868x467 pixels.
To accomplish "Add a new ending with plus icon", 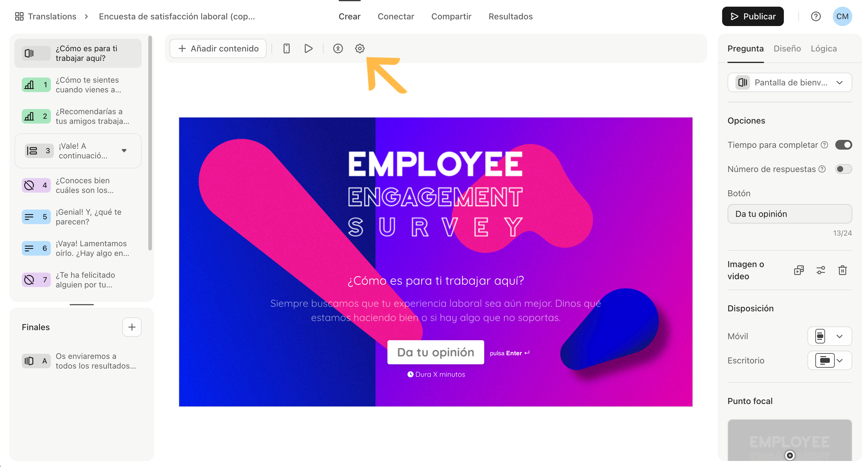I will click(x=132, y=327).
